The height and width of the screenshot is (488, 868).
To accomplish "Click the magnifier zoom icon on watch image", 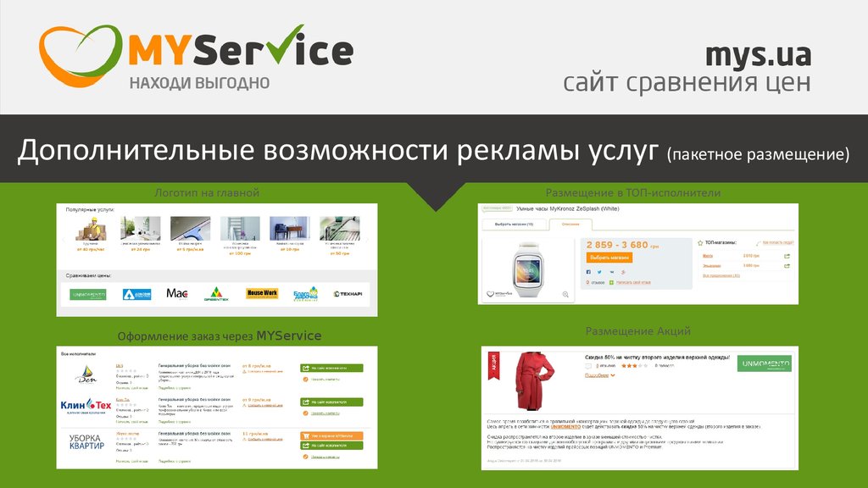I will 565,294.
